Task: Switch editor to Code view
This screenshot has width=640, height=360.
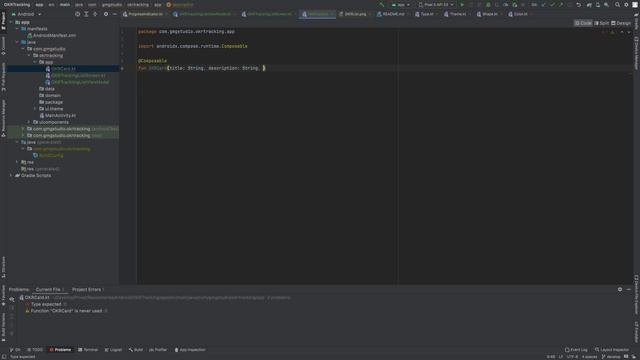Action: [583, 23]
